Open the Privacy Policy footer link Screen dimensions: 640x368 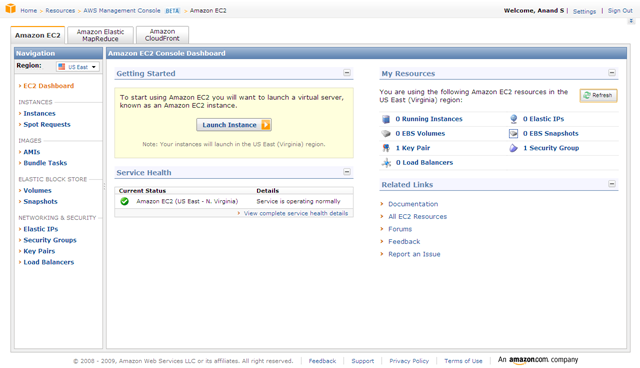(409, 361)
